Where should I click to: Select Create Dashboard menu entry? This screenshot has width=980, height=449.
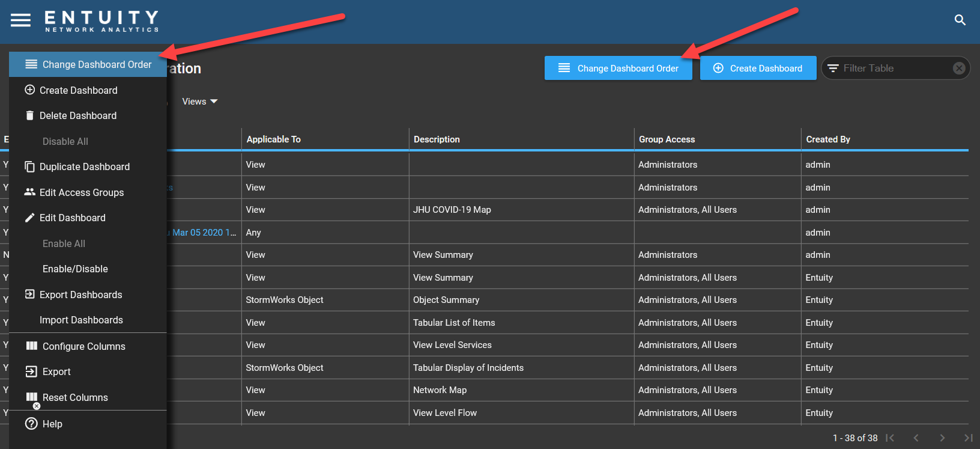click(88, 90)
